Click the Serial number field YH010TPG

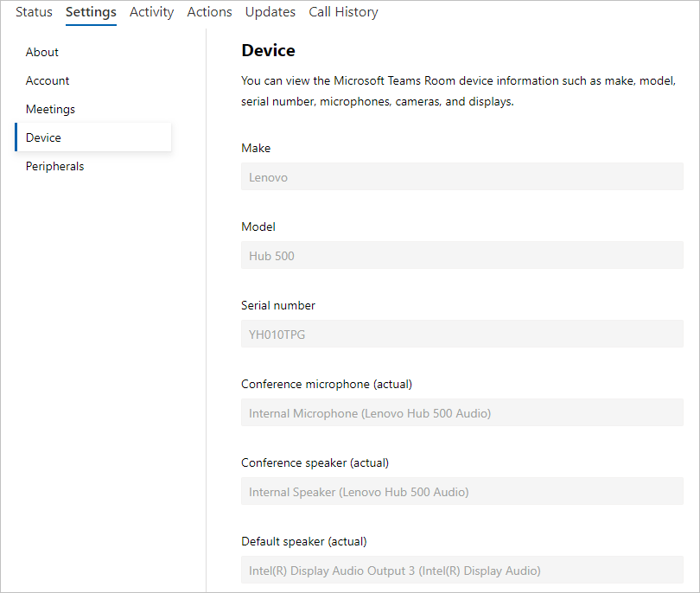462,334
